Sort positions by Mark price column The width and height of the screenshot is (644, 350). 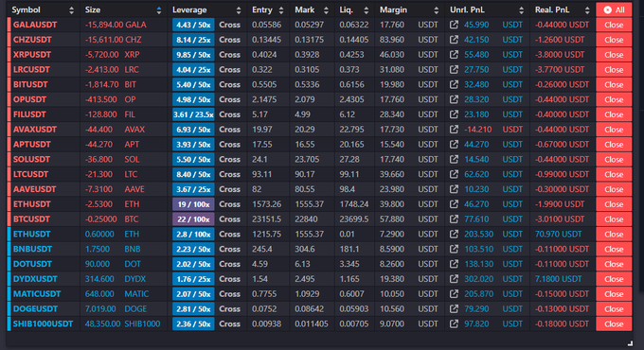pos(326,10)
